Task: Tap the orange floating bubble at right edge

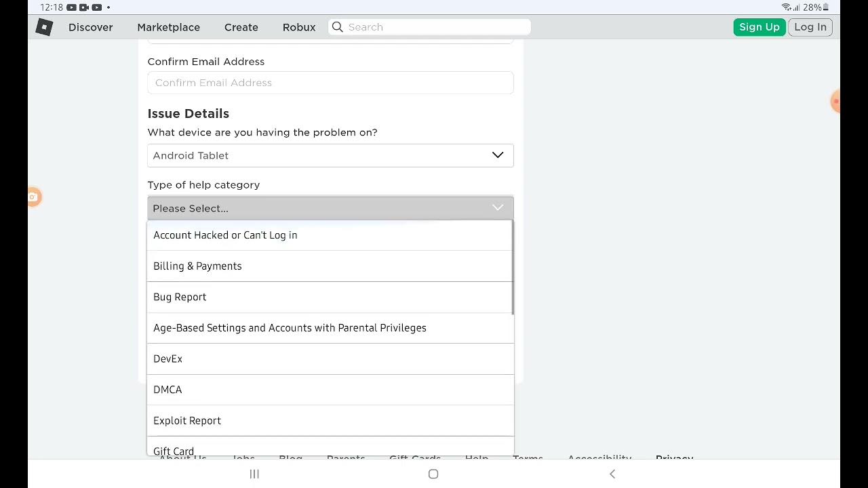Action: pos(836,102)
